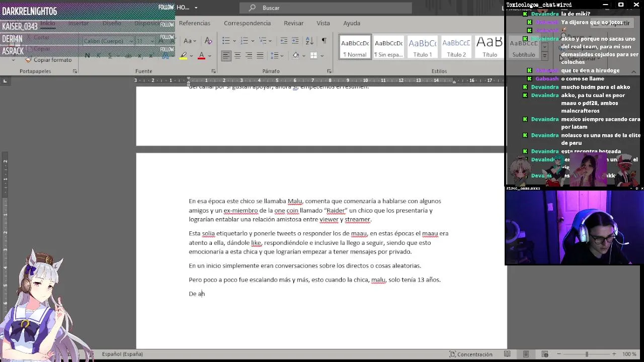Open font color dropdown arrow
The width and height of the screenshot is (644, 362).
tap(209, 55)
